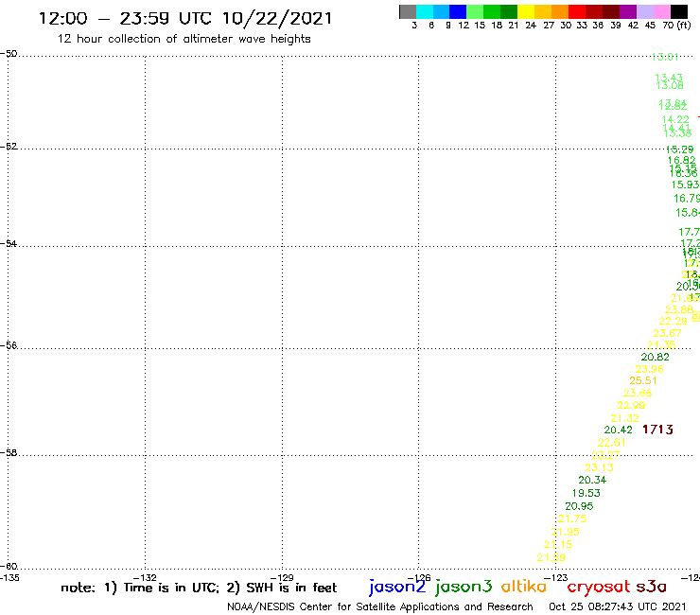700x615 pixels.
Task: Click the 20.42 reading beside the 1713 marker
Action: coord(619,430)
